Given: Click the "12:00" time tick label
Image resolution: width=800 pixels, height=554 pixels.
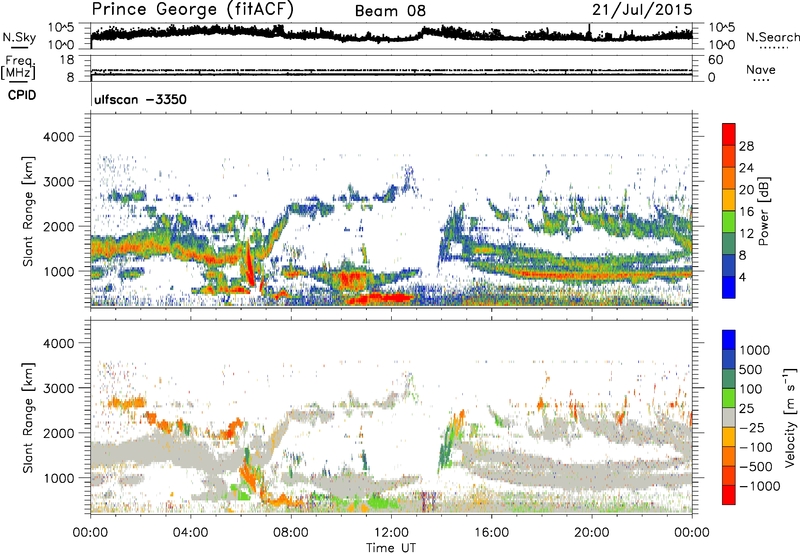Looking at the screenshot, I should click(391, 533).
